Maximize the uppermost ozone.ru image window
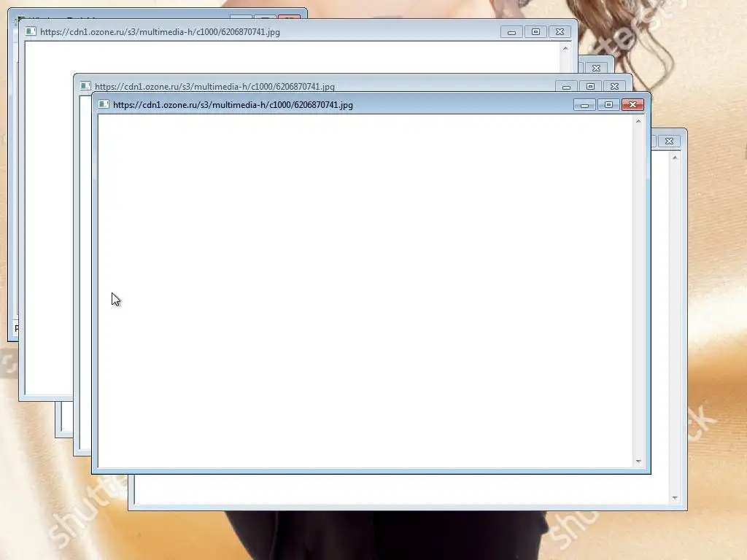 tap(535, 32)
